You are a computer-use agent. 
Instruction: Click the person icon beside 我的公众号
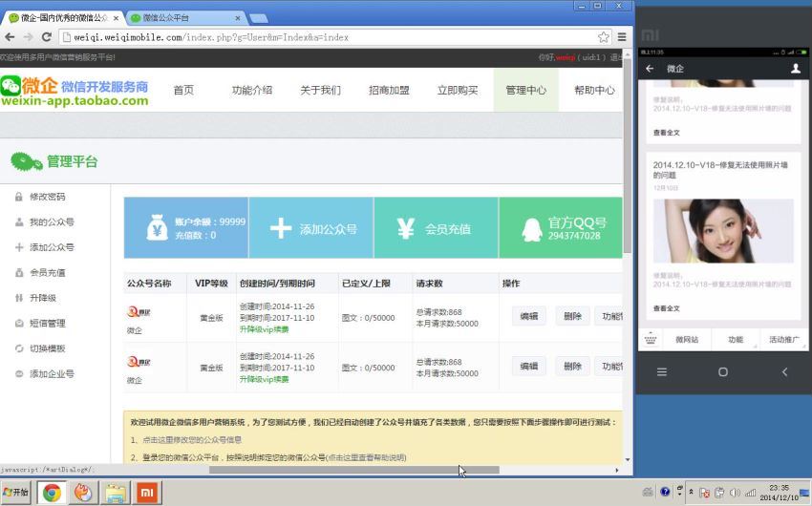[x=19, y=221]
